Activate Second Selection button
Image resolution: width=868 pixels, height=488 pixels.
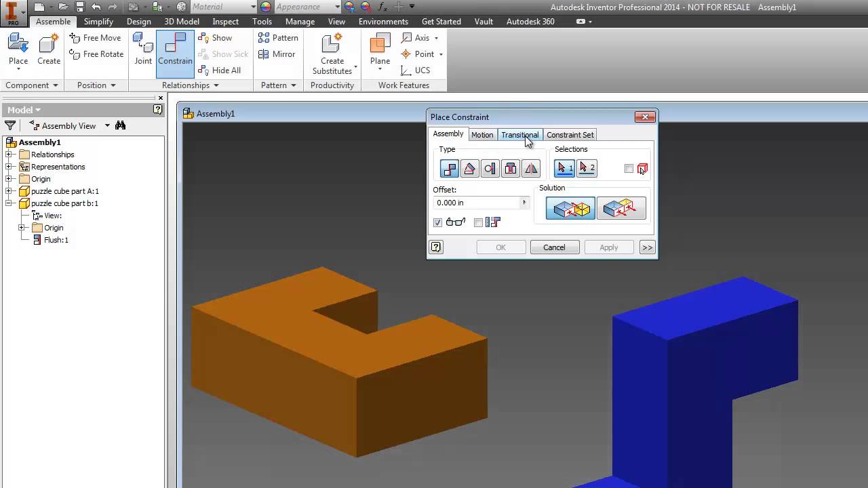587,168
